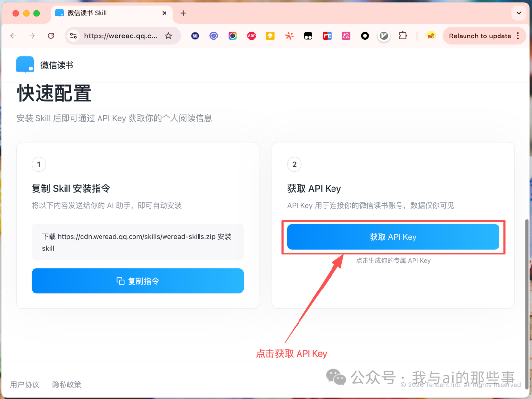Screen dimensions: 532x399
Task: Click 复制 Skill 安装指令 heading
Action: (71, 188)
